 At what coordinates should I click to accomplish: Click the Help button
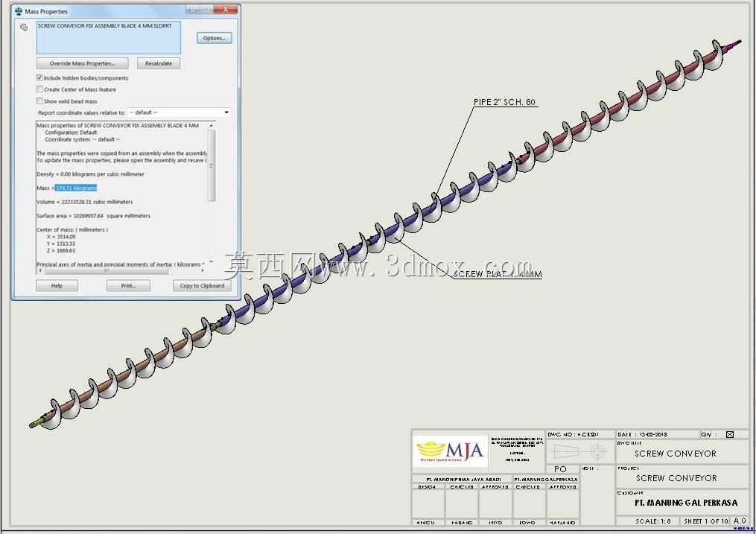(57, 286)
